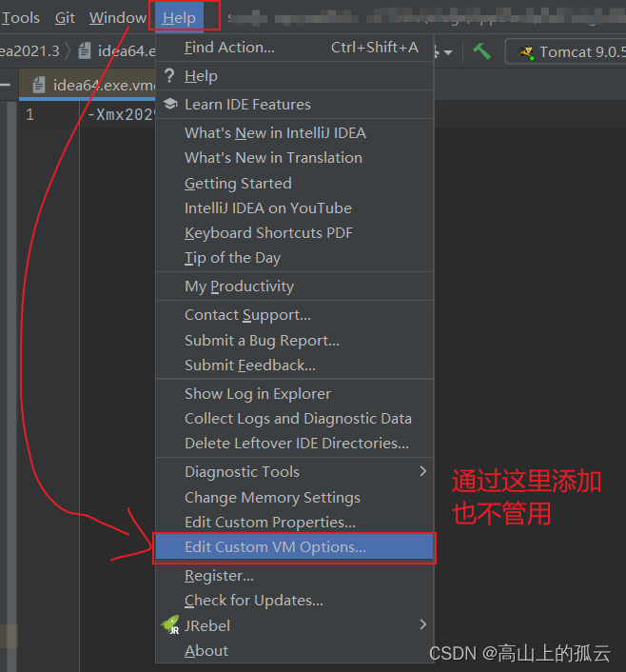Click the -Xmx202 text in editor

pos(121,114)
